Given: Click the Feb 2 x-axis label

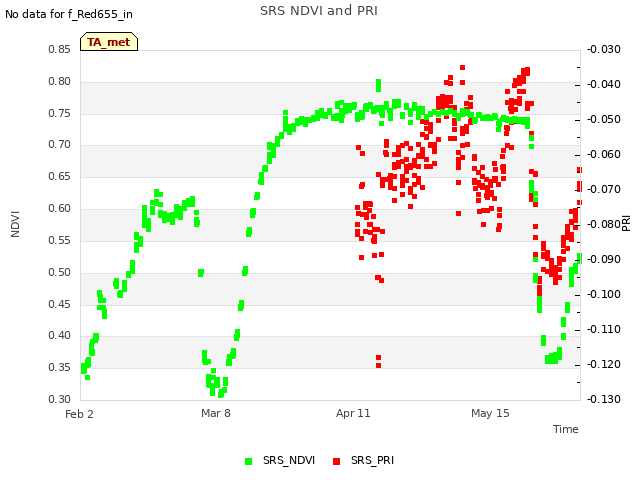Looking at the screenshot, I should tap(79, 414).
